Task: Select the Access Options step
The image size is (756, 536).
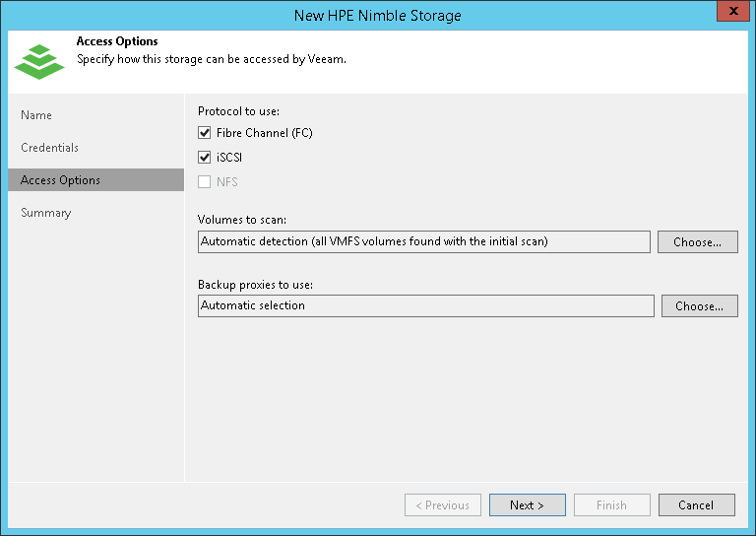Action: click(x=60, y=180)
